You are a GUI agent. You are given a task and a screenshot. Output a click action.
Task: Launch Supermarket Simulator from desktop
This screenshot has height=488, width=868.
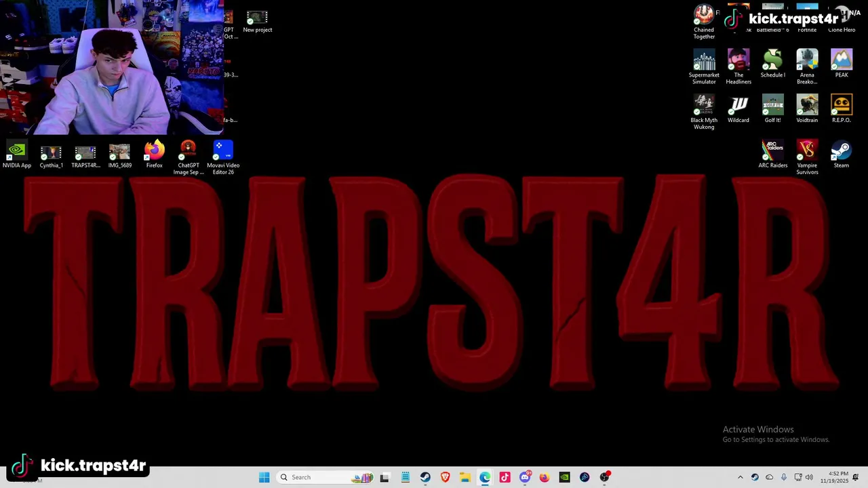point(704,67)
